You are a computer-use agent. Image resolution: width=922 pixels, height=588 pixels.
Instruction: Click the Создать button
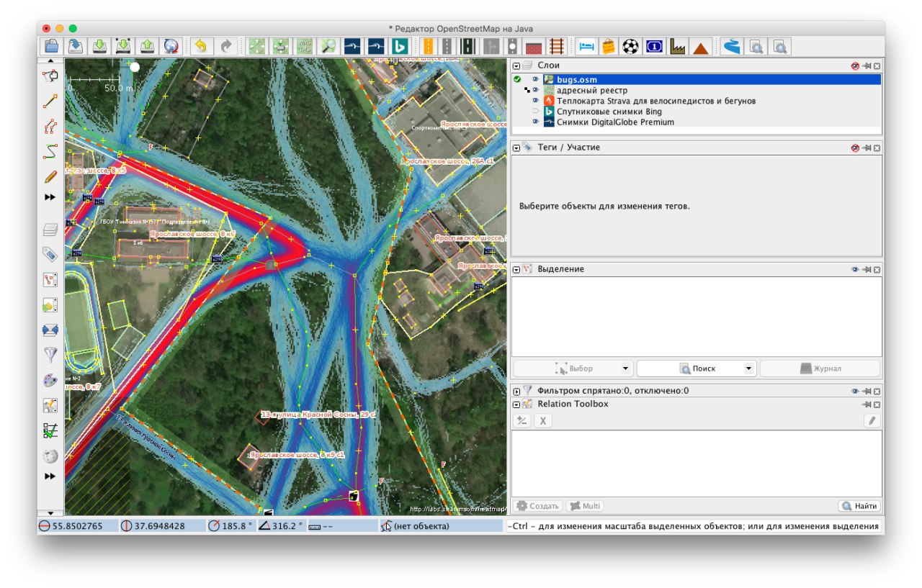point(537,506)
